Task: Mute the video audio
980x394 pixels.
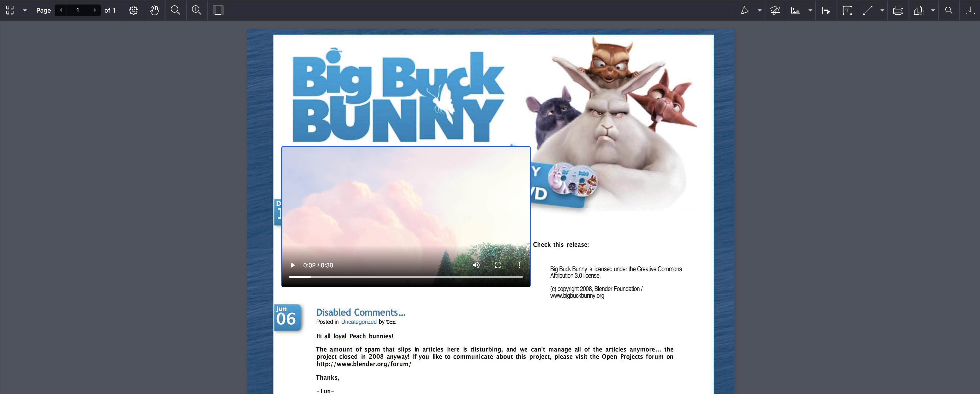Action: pos(476,265)
